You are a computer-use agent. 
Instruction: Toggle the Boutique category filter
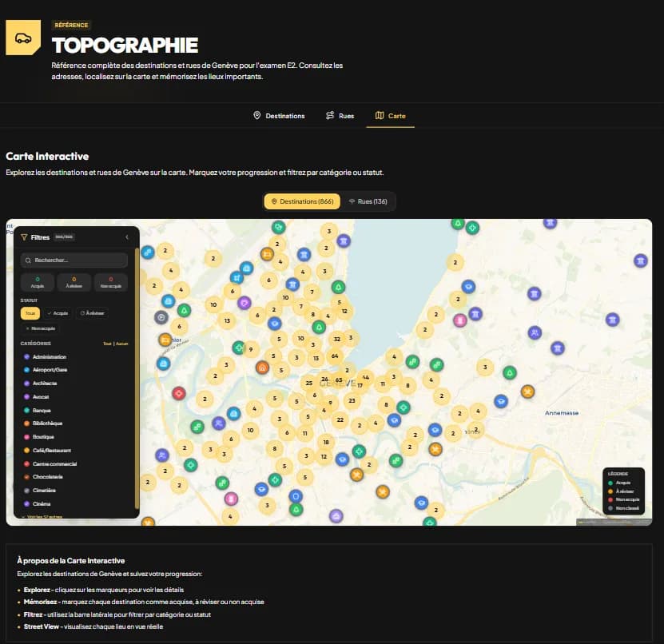pos(39,437)
